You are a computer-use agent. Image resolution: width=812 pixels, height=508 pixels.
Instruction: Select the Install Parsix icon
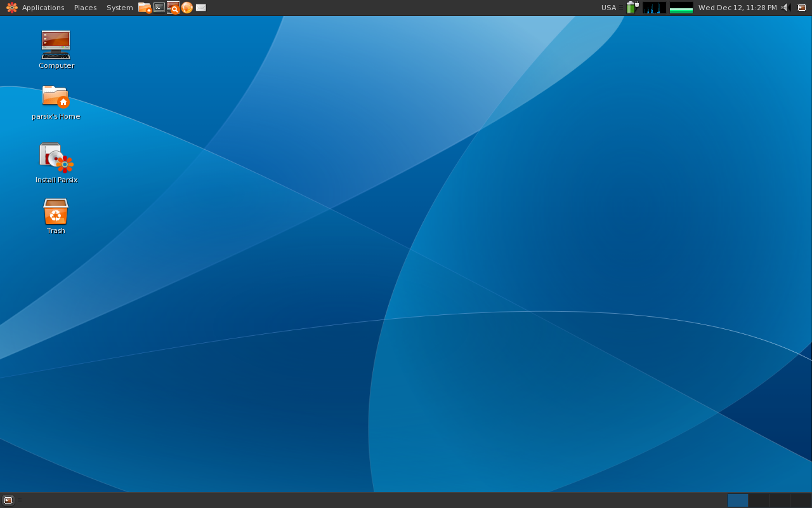(56, 163)
